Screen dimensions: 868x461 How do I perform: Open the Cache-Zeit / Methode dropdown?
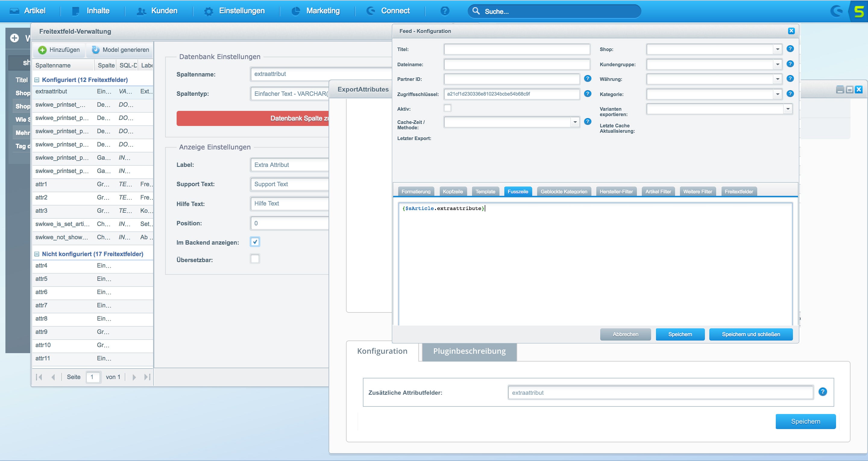575,122
